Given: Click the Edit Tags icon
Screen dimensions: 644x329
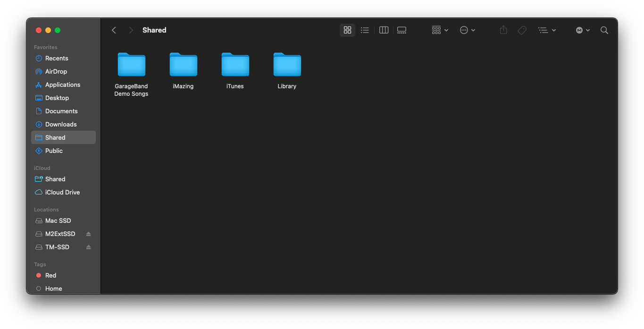Looking at the screenshot, I should click(522, 30).
